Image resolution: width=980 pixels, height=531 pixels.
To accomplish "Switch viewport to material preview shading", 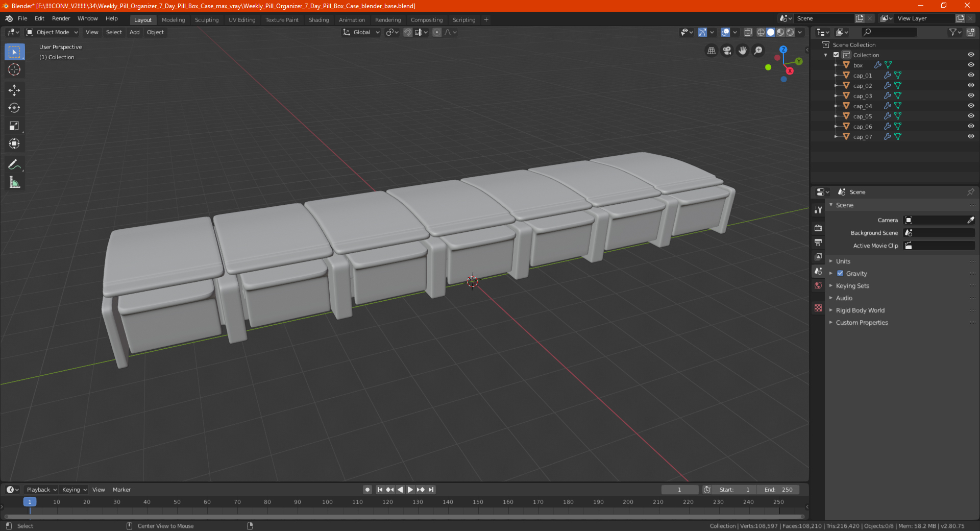I will (x=780, y=32).
